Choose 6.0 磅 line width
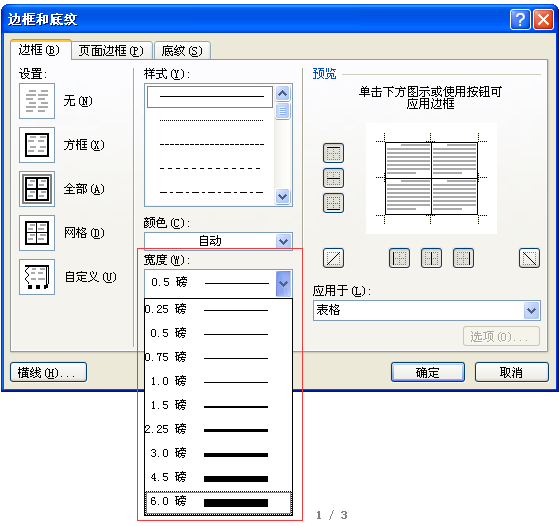 [x=218, y=502]
